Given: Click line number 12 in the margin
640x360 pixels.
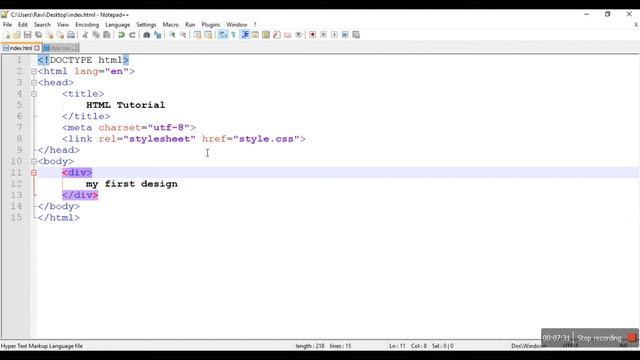Looking at the screenshot, I should (16, 184).
